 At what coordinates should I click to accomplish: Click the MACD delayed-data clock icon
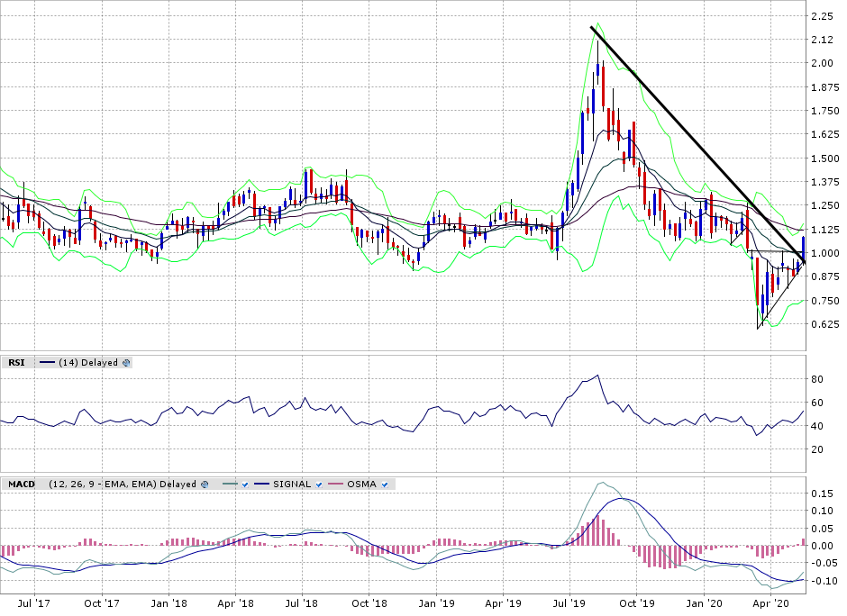click(205, 485)
